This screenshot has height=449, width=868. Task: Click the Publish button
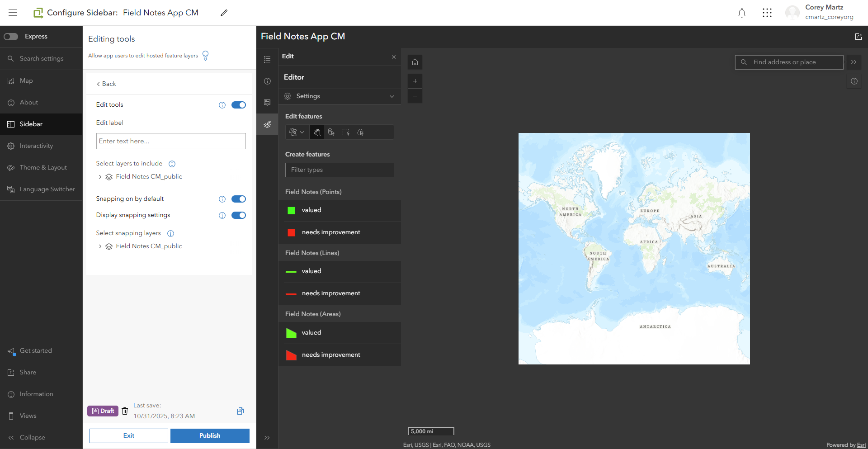210,436
